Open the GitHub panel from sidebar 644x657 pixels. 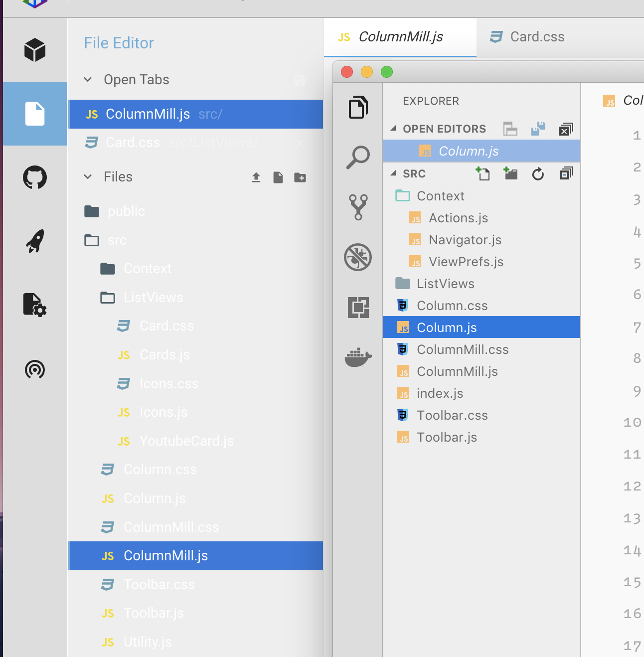click(35, 177)
